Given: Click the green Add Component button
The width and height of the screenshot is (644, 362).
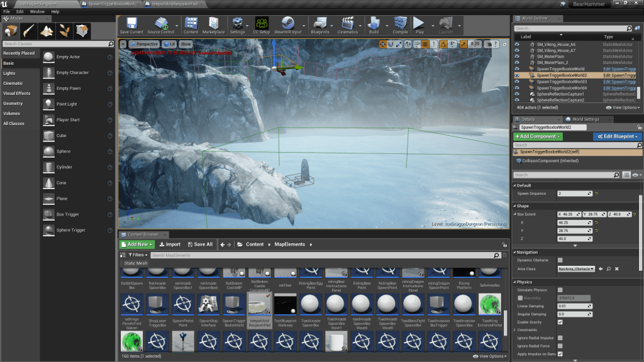Looking at the screenshot, I should pyautogui.click(x=538, y=136).
